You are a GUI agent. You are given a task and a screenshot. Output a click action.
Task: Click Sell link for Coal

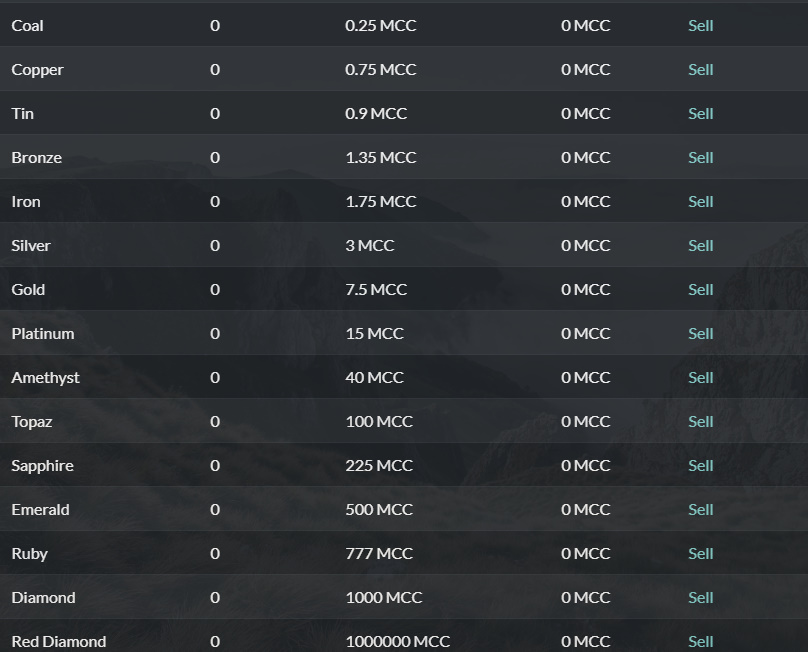click(x=700, y=25)
